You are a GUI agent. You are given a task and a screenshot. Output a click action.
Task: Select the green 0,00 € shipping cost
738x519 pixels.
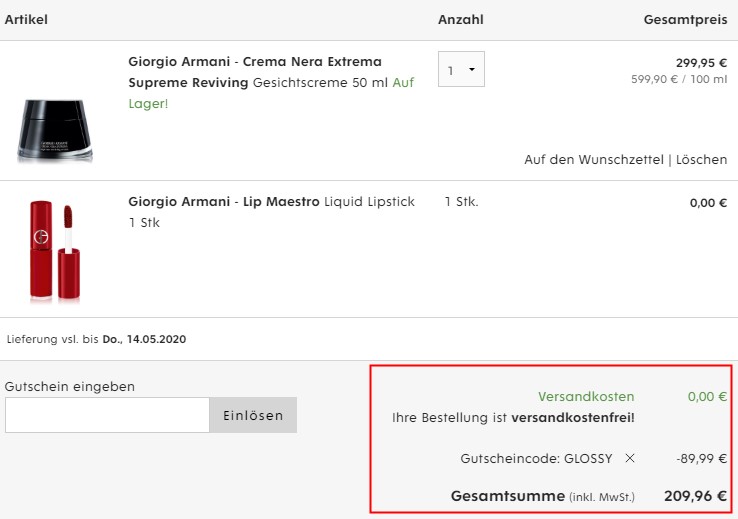click(707, 397)
